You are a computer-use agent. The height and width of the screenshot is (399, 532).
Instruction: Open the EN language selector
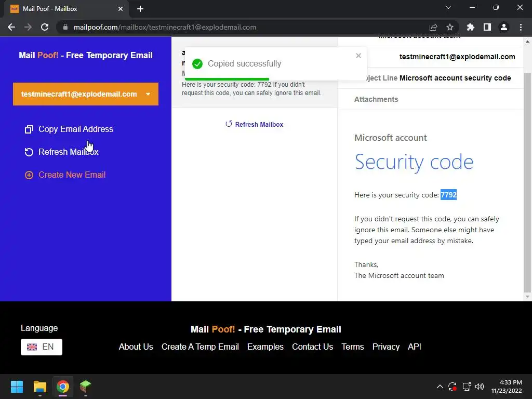42,347
